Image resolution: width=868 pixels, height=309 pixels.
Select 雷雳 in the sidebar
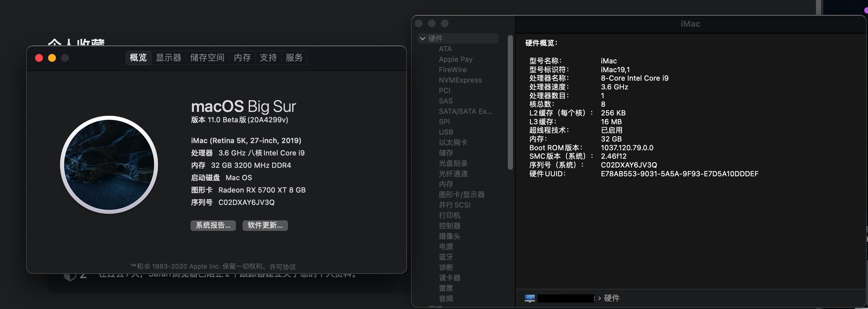coord(446,289)
